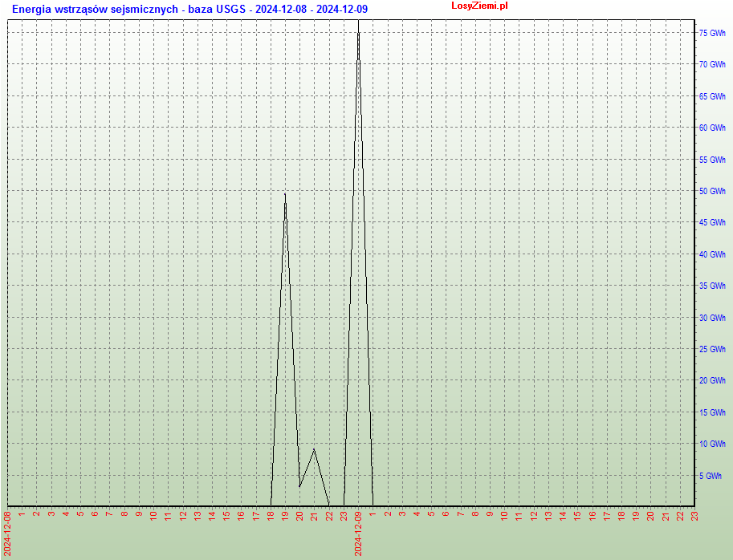
Task: Click the small peak near 9 GWh
Action: point(314,449)
